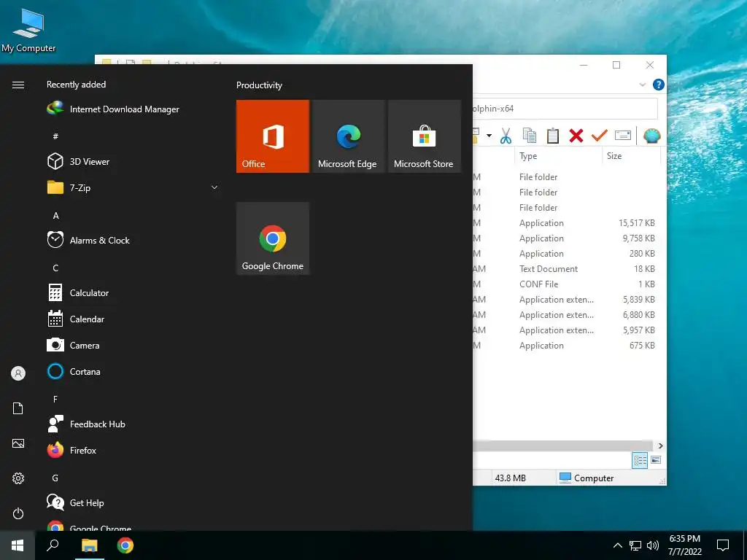Screen dimensions: 747x560
Task: Click the Copy icon in file manager toolbar
Action: tap(530, 136)
